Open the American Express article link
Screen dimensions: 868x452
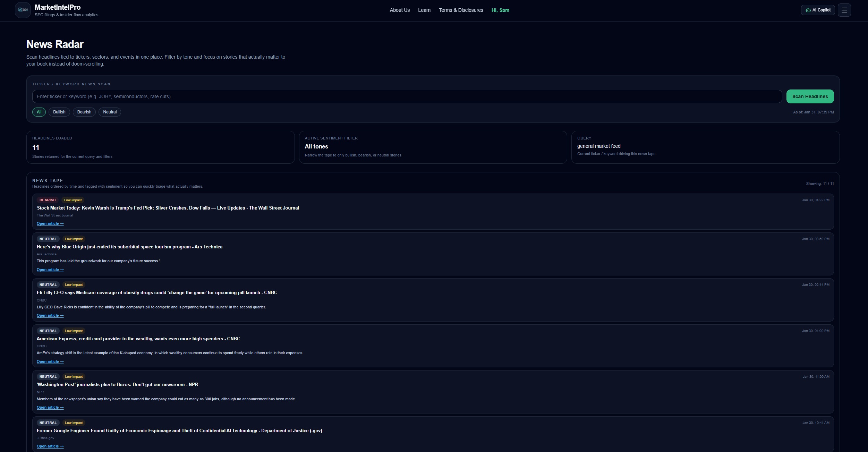coord(50,361)
